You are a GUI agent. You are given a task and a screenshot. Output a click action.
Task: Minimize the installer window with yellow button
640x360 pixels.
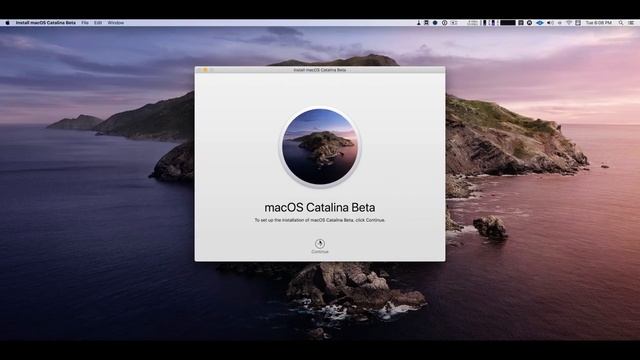206,70
